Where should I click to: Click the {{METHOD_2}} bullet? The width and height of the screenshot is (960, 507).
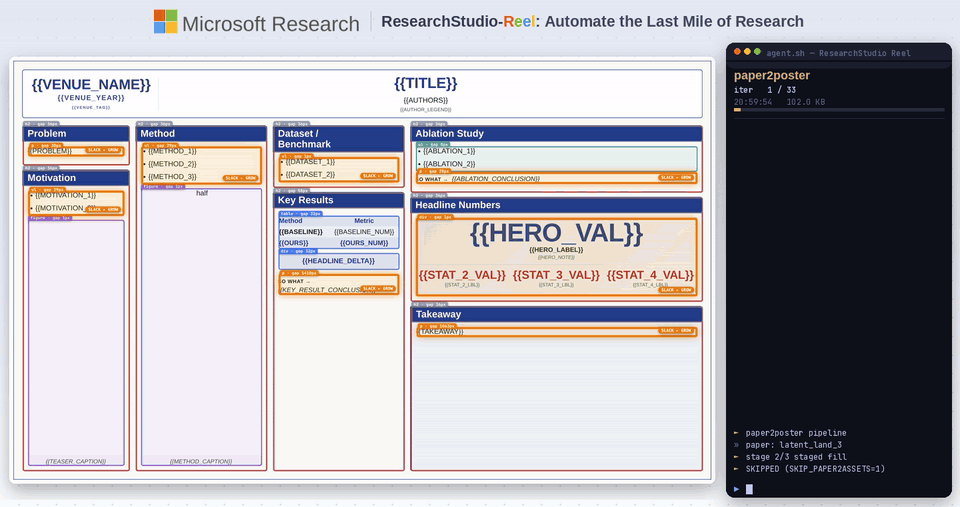[x=172, y=164]
